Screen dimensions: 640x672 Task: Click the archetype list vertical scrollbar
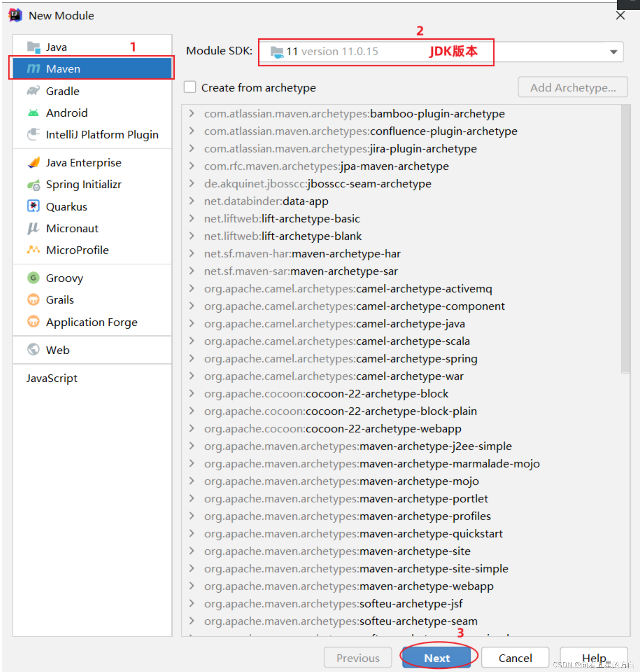(625, 239)
